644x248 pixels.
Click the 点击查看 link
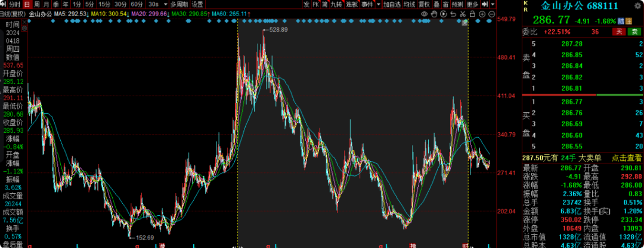[626, 157]
